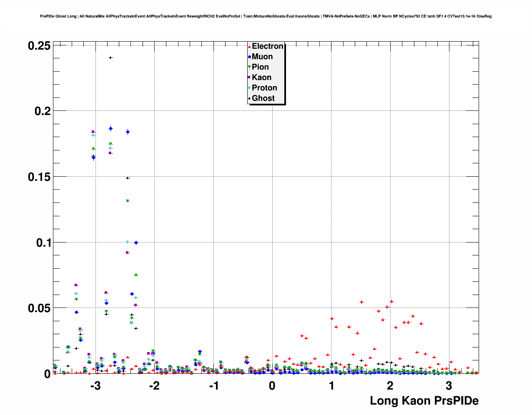The width and height of the screenshot is (532, 415).
Task: Click the red Electron triangle legend marker
Action: tap(249, 47)
